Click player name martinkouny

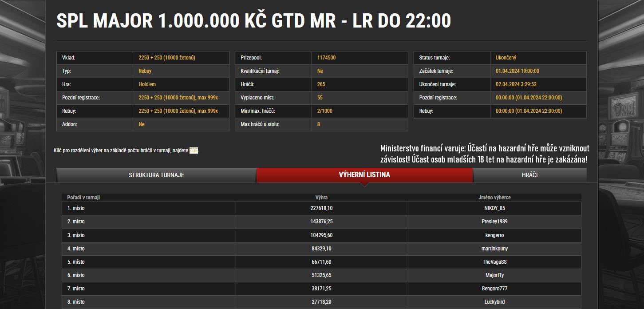[x=494, y=249]
